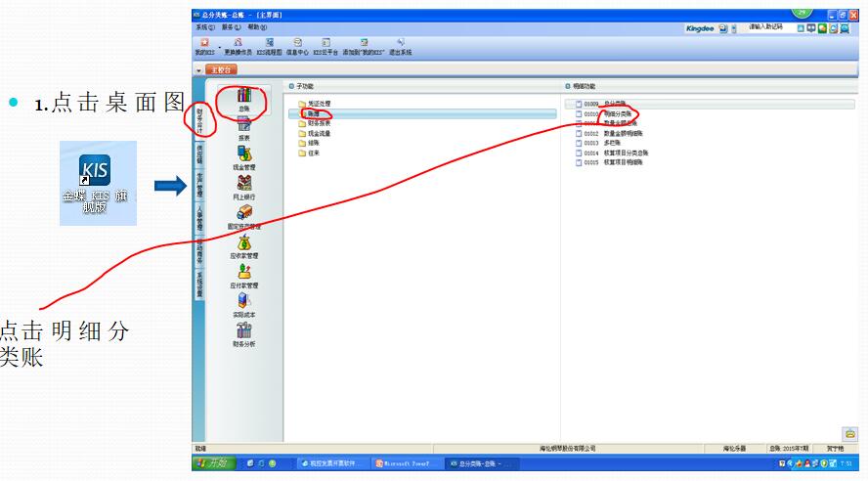Open the 系统 menu
Viewport: 868px width, 481px height.
(204, 27)
